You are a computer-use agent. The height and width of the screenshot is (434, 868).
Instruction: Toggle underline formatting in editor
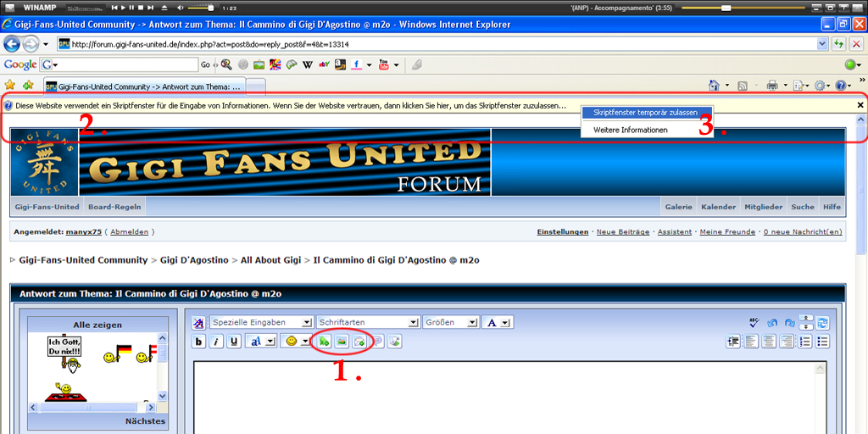(234, 342)
